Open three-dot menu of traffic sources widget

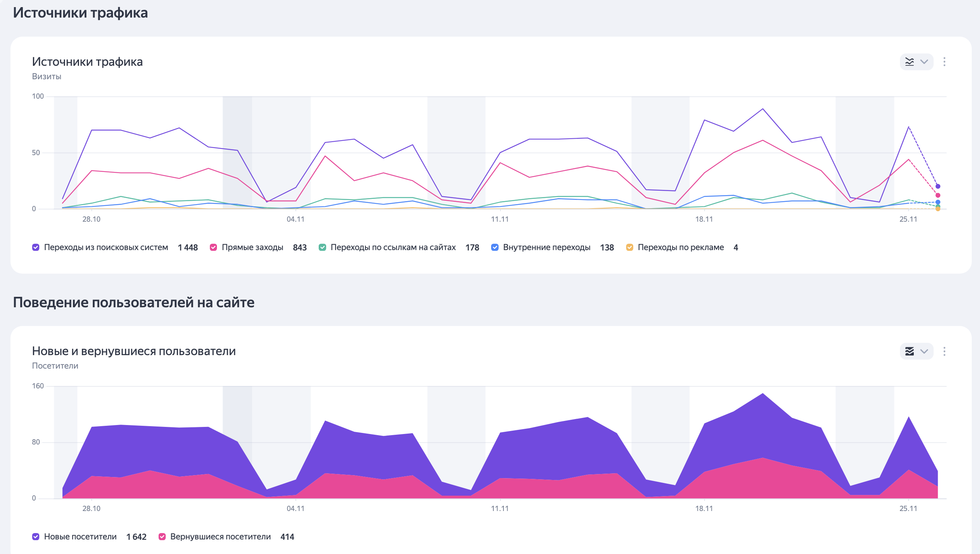[944, 62]
